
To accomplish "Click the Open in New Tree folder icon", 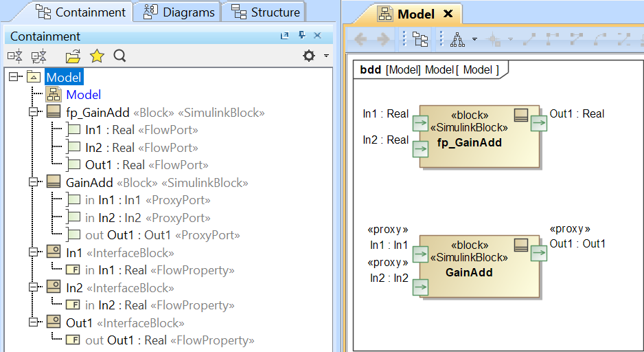I will [x=73, y=56].
